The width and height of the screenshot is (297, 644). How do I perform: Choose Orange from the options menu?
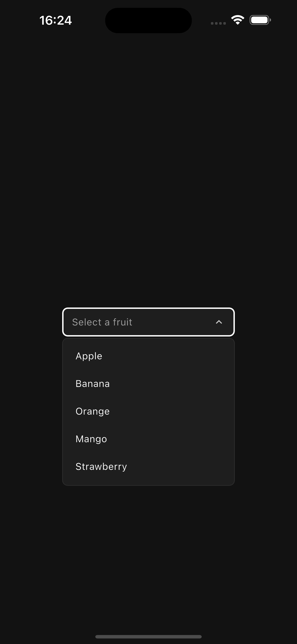coord(92,411)
